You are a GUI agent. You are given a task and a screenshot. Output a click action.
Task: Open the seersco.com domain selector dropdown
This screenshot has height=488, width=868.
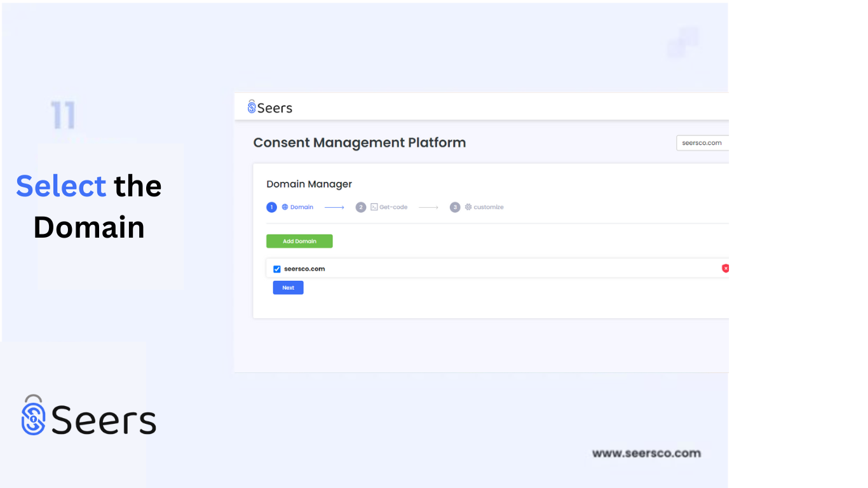[x=702, y=143]
